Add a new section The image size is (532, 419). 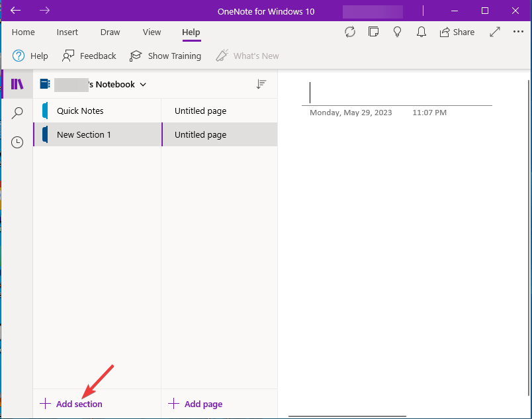71,404
